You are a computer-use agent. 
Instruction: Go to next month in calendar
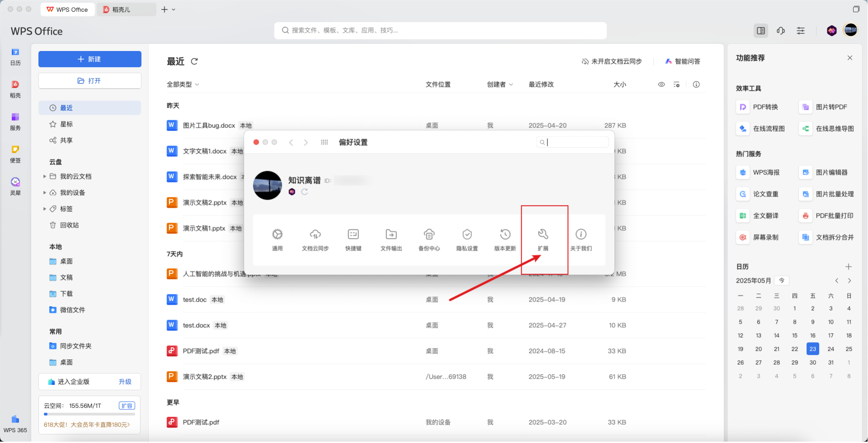tap(849, 281)
